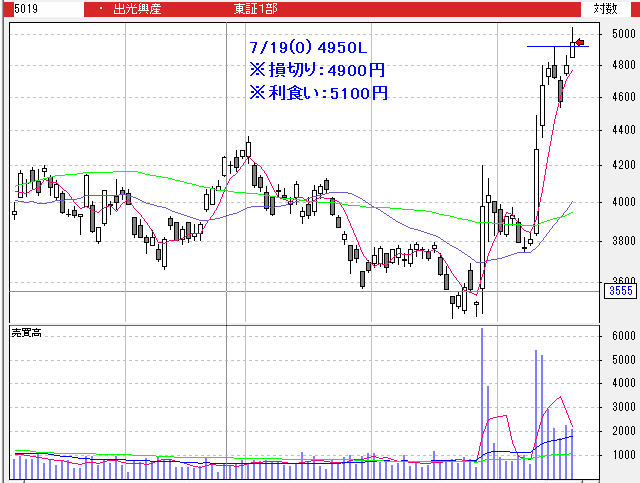Click the 6000 volume axis label
The height and width of the screenshot is (483, 640).
click(x=622, y=336)
